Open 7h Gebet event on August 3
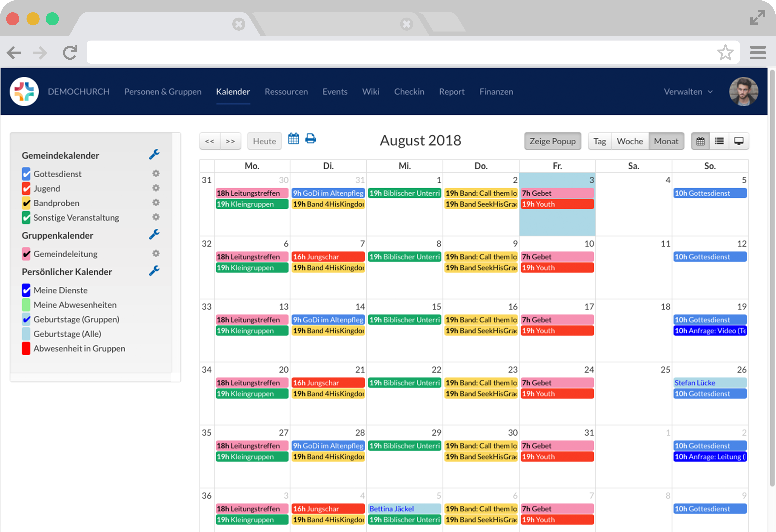 click(557, 193)
